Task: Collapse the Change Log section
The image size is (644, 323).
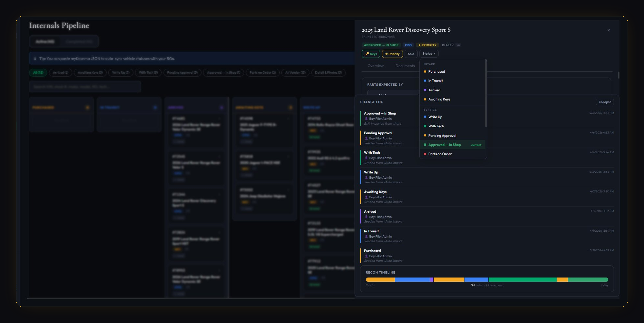Action: (x=604, y=102)
